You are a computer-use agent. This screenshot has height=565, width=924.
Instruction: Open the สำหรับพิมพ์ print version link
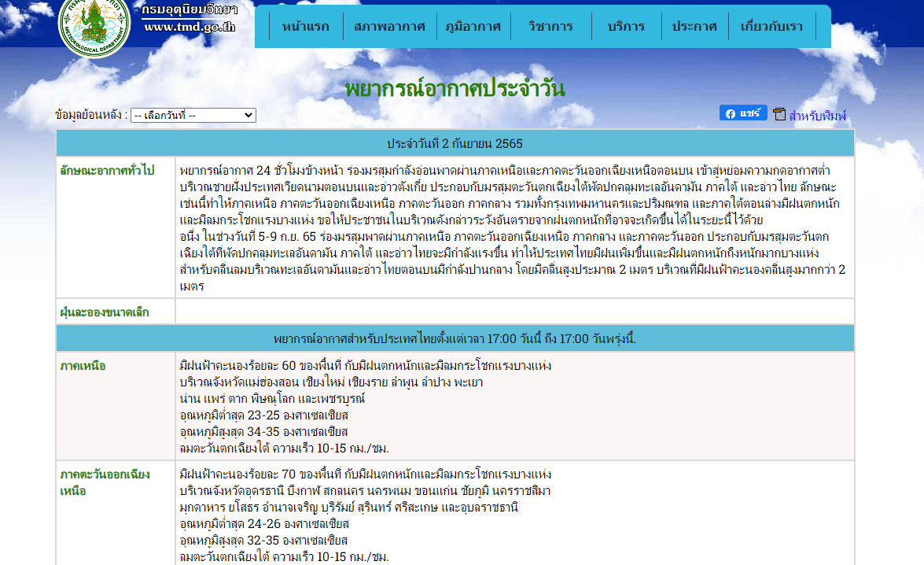coord(817,116)
